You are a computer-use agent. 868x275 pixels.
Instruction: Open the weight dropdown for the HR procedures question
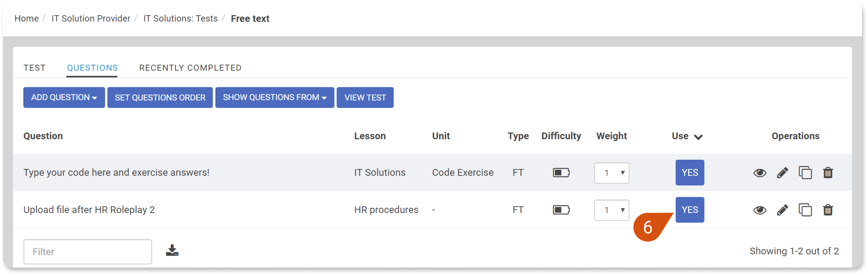(611, 210)
